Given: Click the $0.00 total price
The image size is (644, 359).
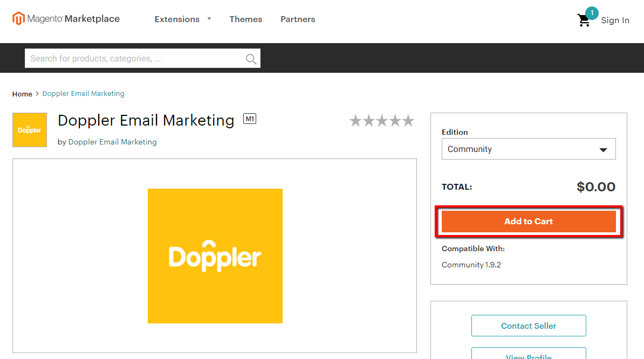Looking at the screenshot, I should 596,187.
